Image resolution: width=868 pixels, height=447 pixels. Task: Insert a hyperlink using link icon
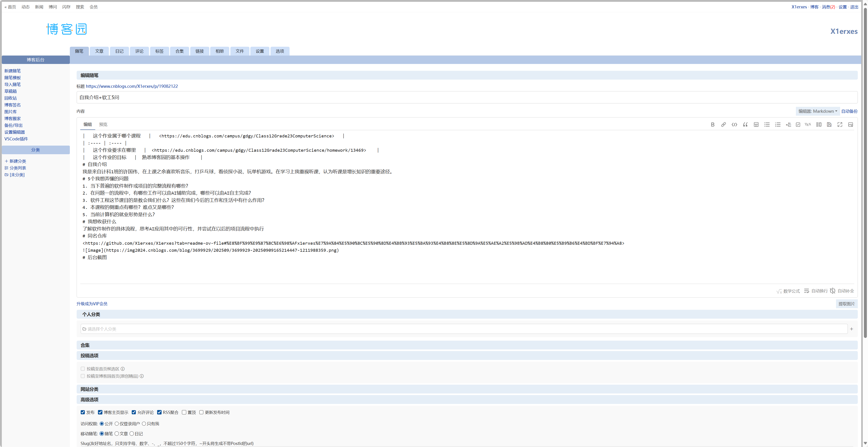coord(723,124)
